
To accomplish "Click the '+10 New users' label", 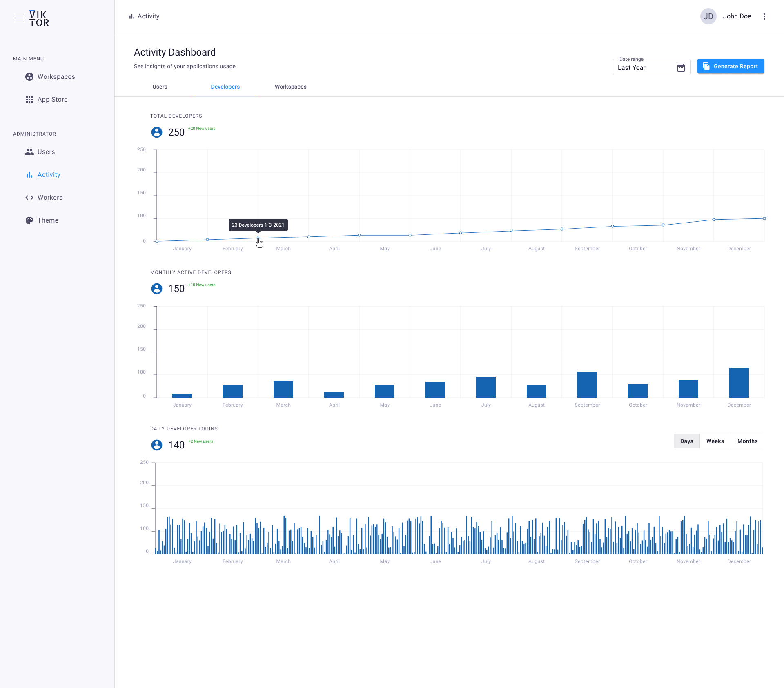I will point(202,285).
